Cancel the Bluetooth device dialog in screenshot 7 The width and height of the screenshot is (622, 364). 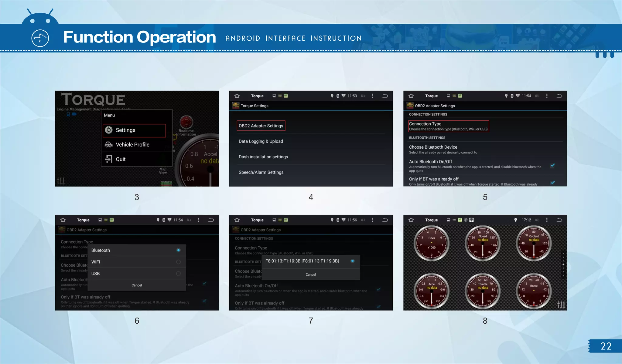coord(311,275)
